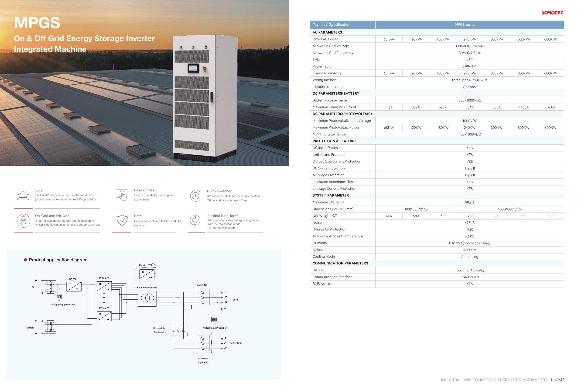This screenshot has width=578, height=392.
Task: Click the '41/42' page number
Action: [x=559, y=380]
